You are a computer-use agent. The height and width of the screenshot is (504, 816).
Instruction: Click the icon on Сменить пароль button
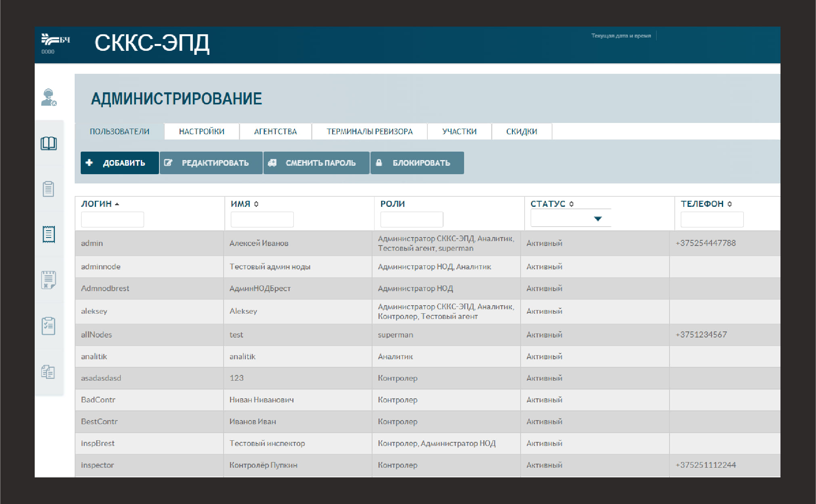click(272, 163)
